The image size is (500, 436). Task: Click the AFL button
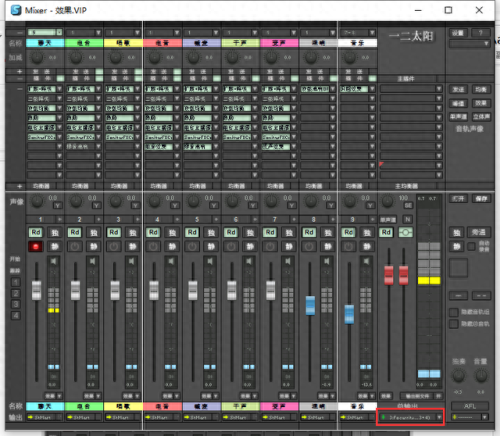470,406
